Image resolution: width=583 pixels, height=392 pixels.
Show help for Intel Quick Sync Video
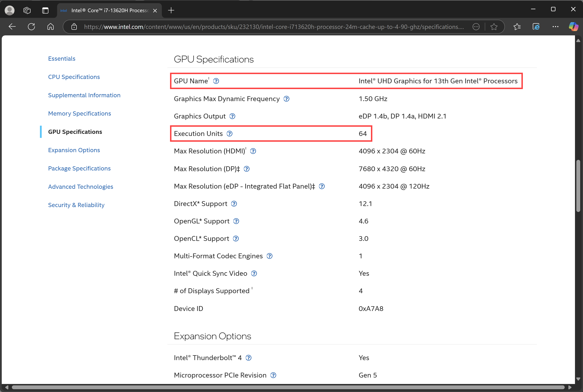[x=254, y=273]
